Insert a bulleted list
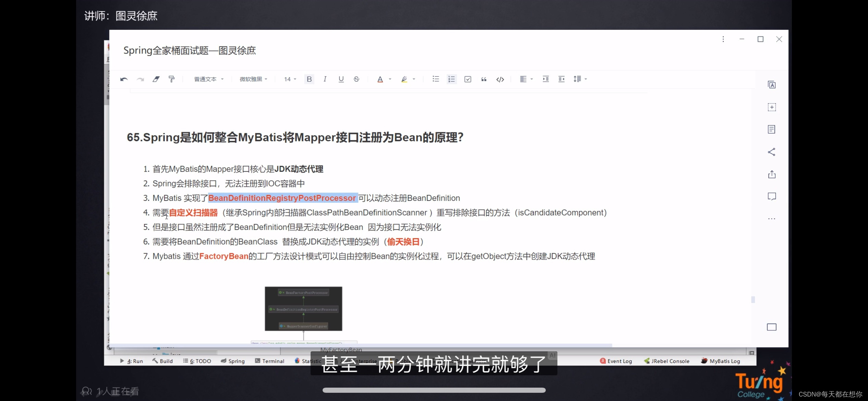 tap(436, 79)
